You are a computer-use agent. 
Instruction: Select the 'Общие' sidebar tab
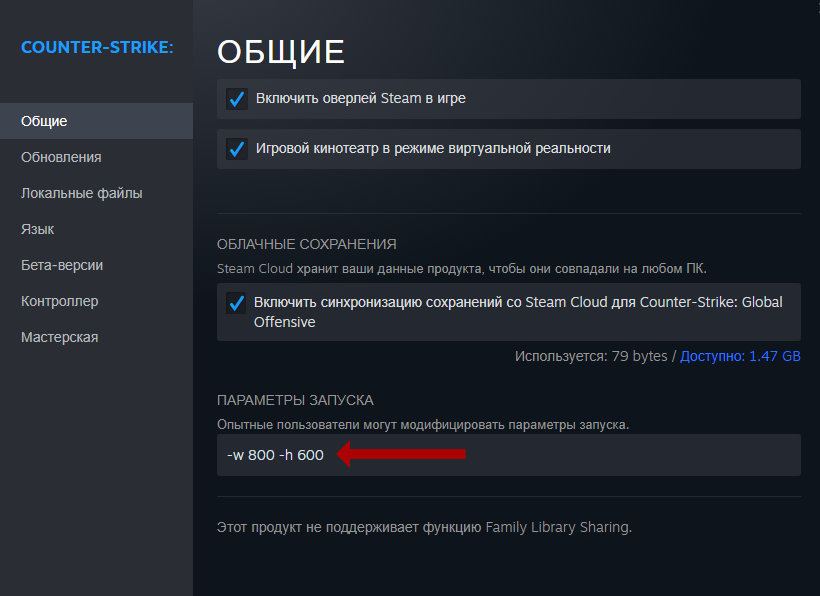click(45, 121)
